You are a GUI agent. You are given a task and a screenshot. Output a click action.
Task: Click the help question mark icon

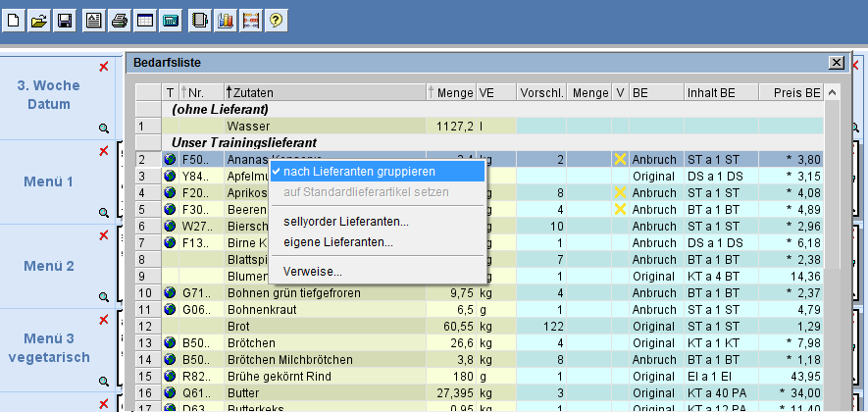pyautogui.click(x=276, y=20)
